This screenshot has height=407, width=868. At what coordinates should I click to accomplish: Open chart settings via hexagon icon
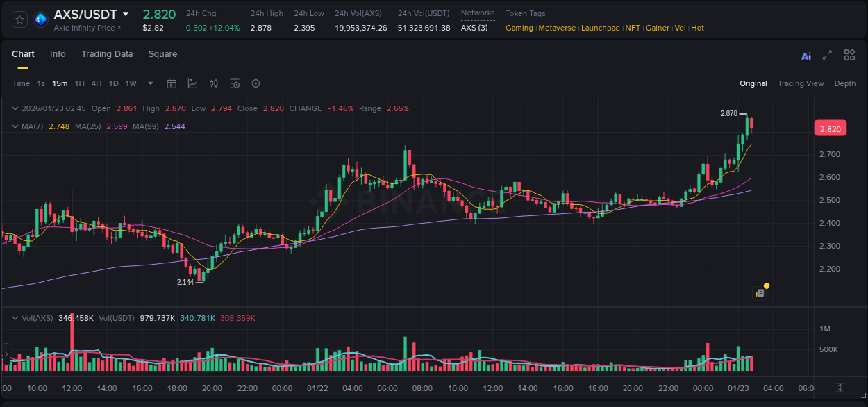point(256,83)
